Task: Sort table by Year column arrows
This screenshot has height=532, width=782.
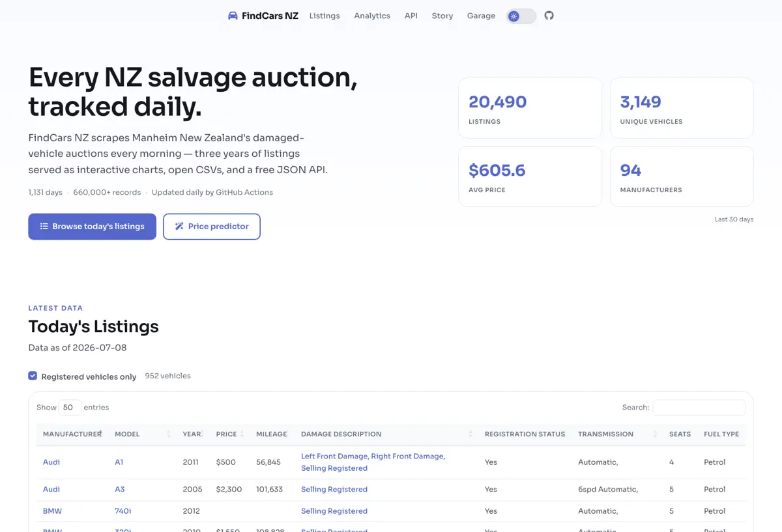Action: click(202, 434)
